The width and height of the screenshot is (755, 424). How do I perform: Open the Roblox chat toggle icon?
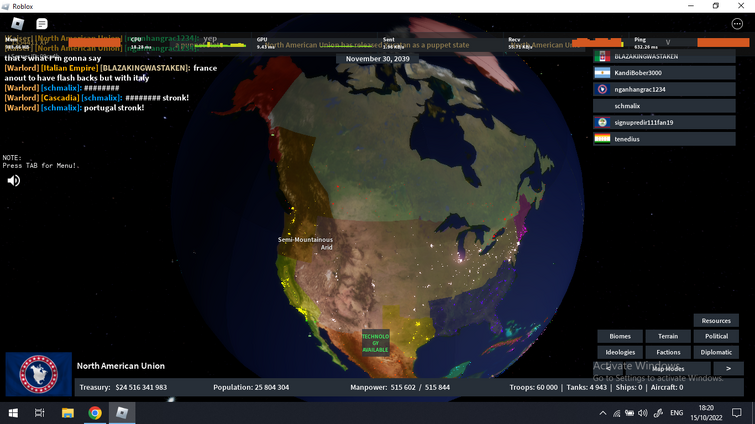coord(42,24)
